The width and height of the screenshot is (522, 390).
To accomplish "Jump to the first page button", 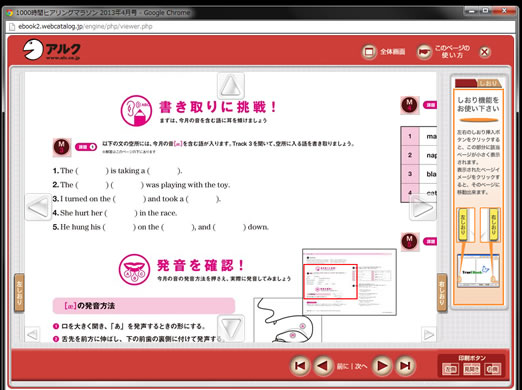I will (x=300, y=366).
